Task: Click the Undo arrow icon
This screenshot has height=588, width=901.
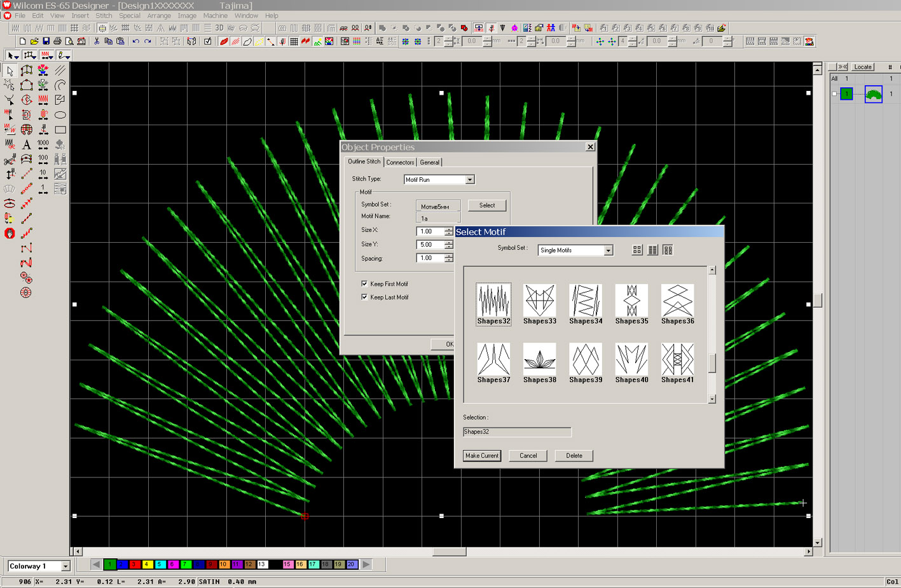Action: pyautogui.click(x=135, y=41)
